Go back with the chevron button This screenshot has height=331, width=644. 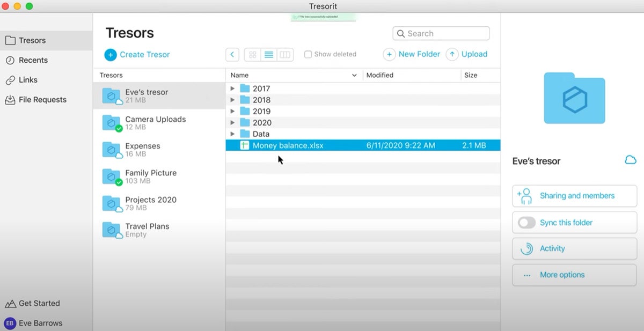232,55
